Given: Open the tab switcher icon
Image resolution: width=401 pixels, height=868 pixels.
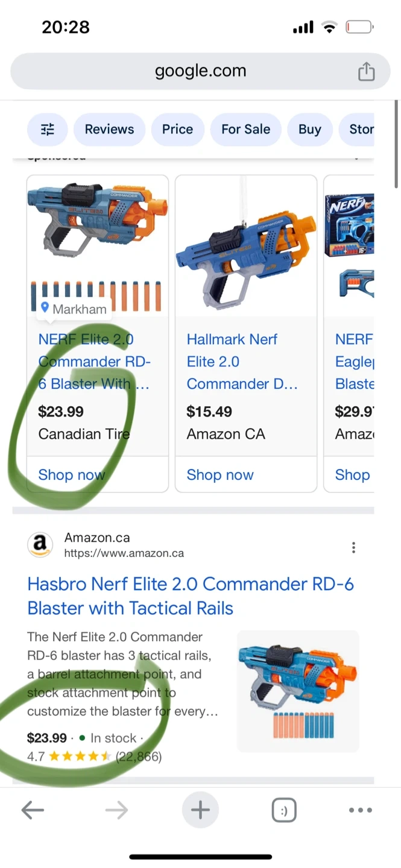Looking at the screenshot, I should [284, 810].
